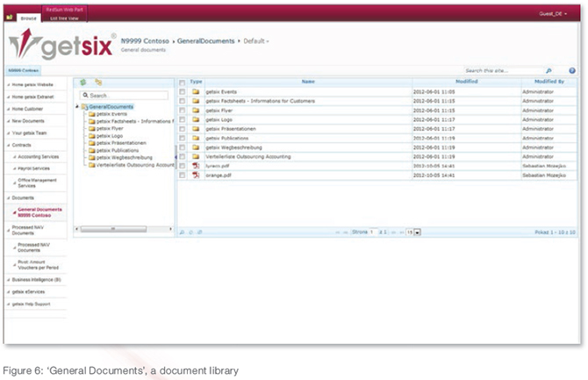Viewport: 588px width, 380px height.
Task: Check the box for getsix Events
Action: 182,91
